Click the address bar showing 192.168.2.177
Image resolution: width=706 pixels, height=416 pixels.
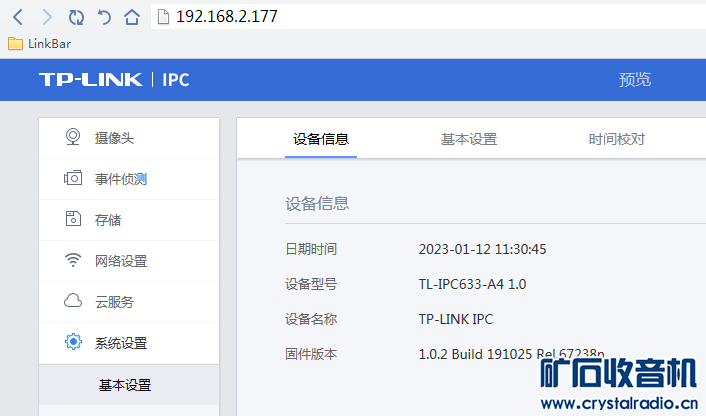coord(428,17)
